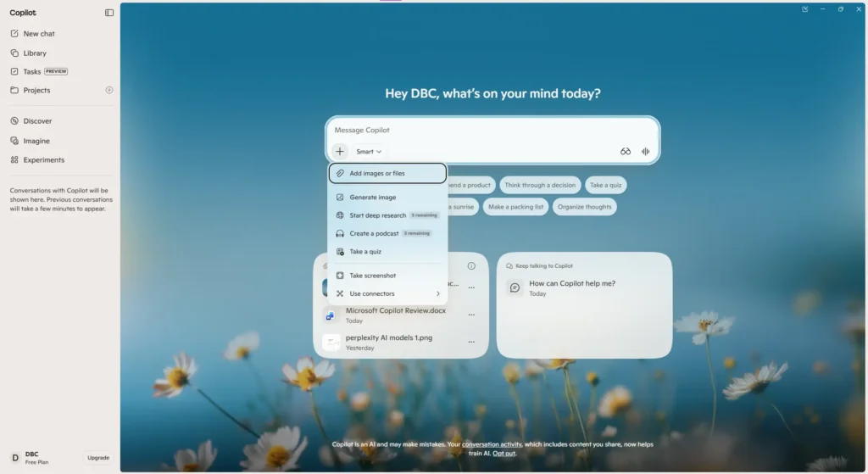Click the perplexity AI models thumbnail
This screenshot has width=868, height=474.
point(331,343)
